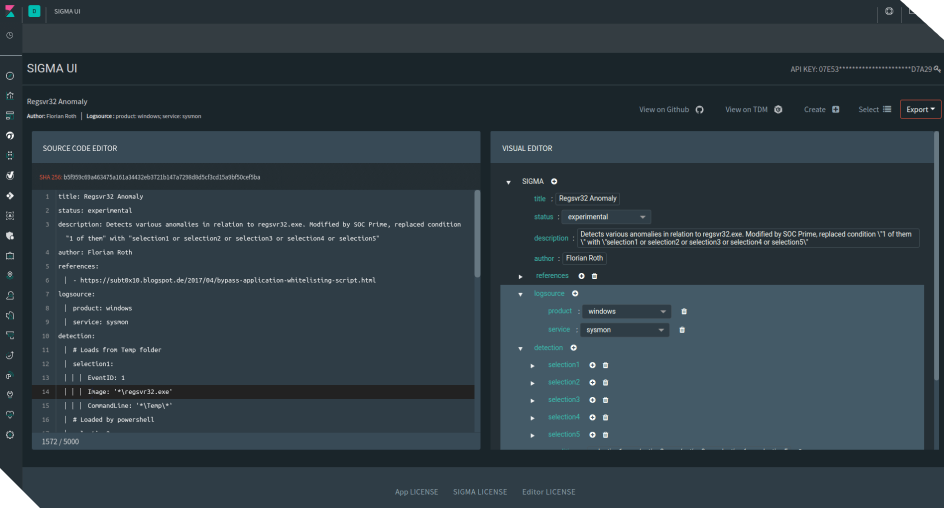Image resolution: width=944 pixels, height=508 pixels.
Task: Click the title input field Regsvr32 Anomaly
Action: (x=588, y=199)
